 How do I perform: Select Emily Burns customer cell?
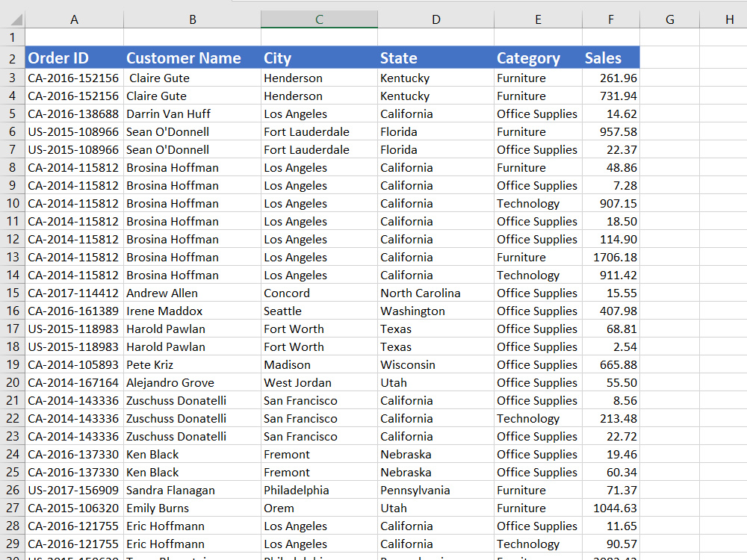point(193,508)
